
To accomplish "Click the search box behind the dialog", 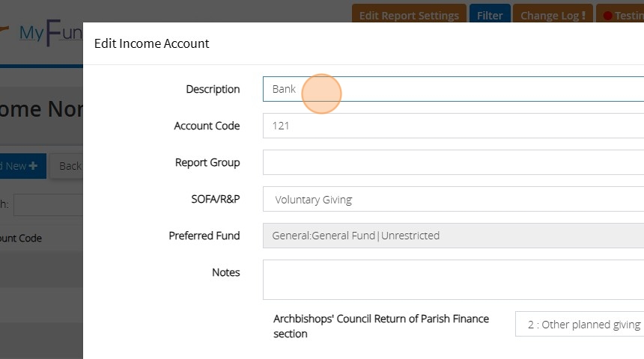I will pos(47,204).
